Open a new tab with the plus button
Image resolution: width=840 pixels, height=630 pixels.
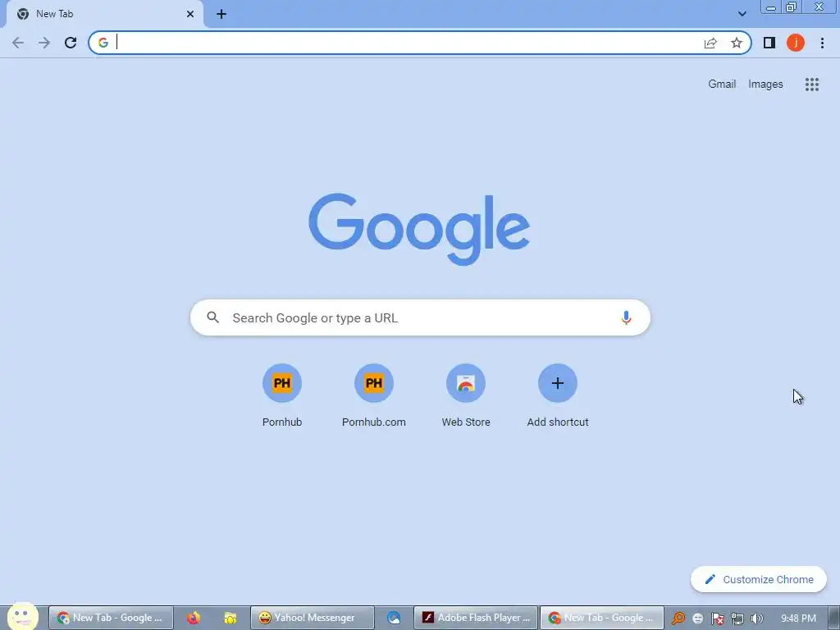pyautogui.click(x=221, y=15)
